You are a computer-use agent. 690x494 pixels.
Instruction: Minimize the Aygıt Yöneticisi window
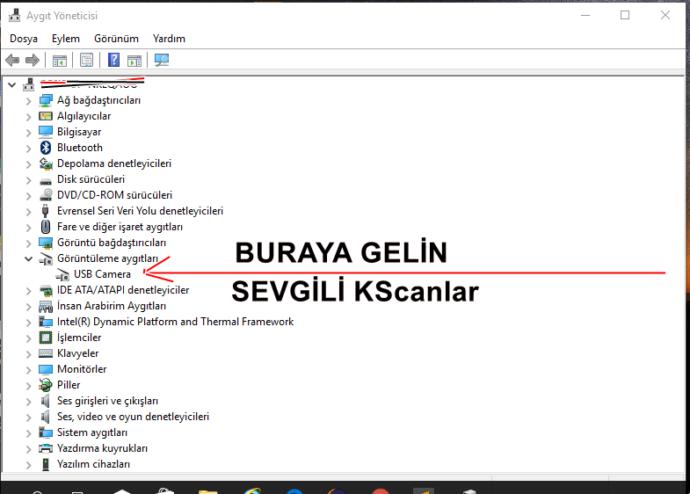pyautogui.click(x=585, y=15)
